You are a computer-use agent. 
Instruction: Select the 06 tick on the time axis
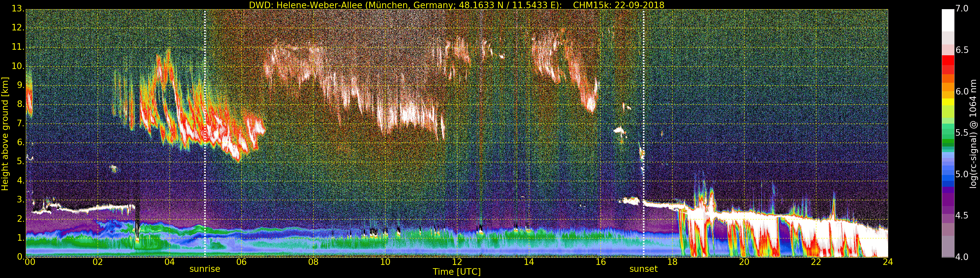[241, 262]
